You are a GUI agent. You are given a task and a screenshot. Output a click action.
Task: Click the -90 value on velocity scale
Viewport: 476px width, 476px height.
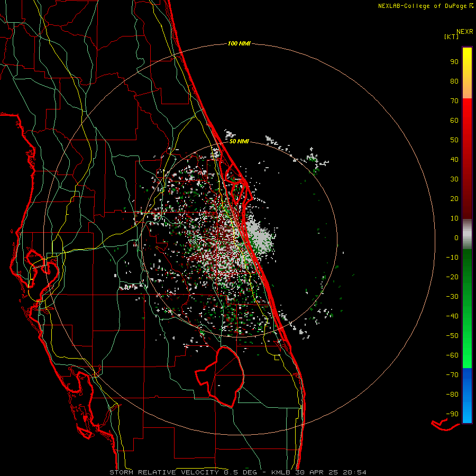[x=452, y=414]
